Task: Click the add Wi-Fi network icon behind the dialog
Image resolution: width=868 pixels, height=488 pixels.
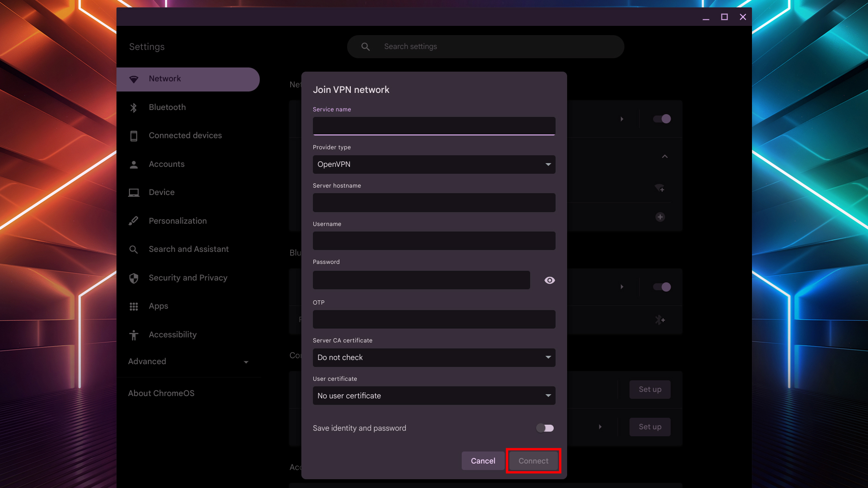Action: [x=660, y=188]
